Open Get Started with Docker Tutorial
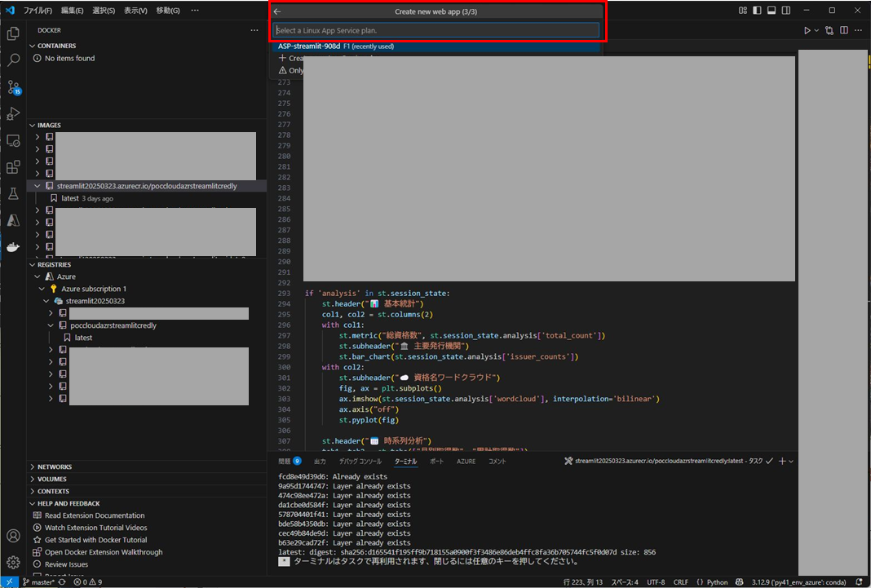This screenshot has height=588, width=871. (x=95, y=540)
